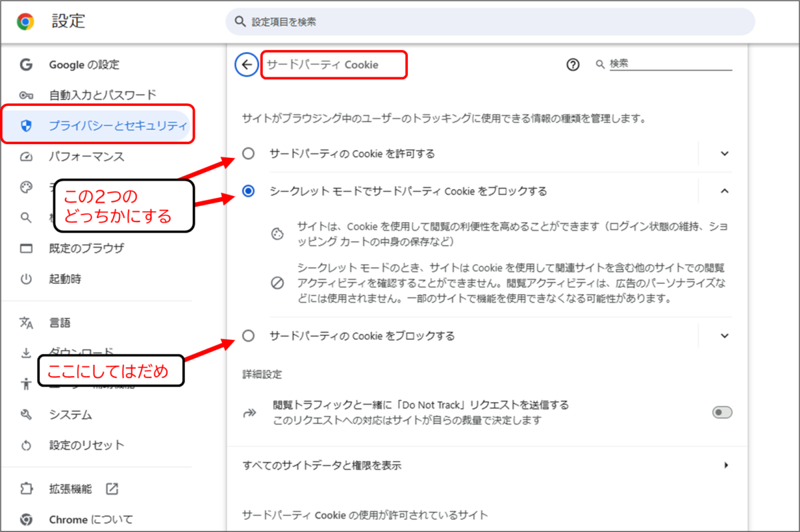The height and width of the screenshot is (532, 800).
Task: Open the help question mark icon
Action: point(573,65)
